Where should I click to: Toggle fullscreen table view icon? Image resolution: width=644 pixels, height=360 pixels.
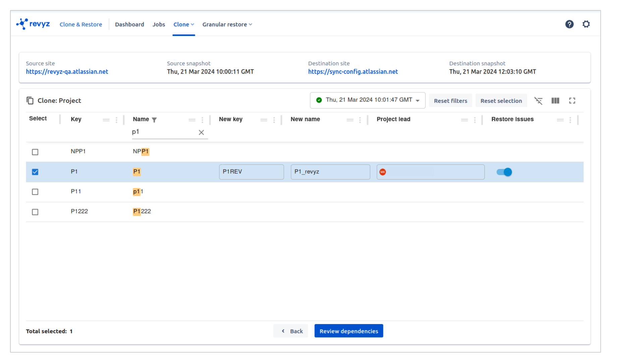pyautogui.click(x=572, y=101)
